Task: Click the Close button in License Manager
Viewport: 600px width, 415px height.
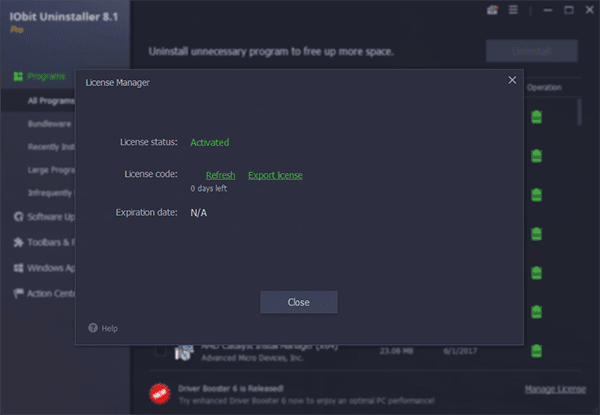Action: pyautogui.click(x=298, y=302)
